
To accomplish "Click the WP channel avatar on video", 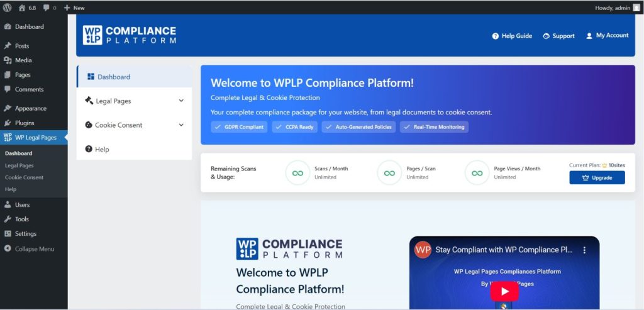I will (423, 250).
